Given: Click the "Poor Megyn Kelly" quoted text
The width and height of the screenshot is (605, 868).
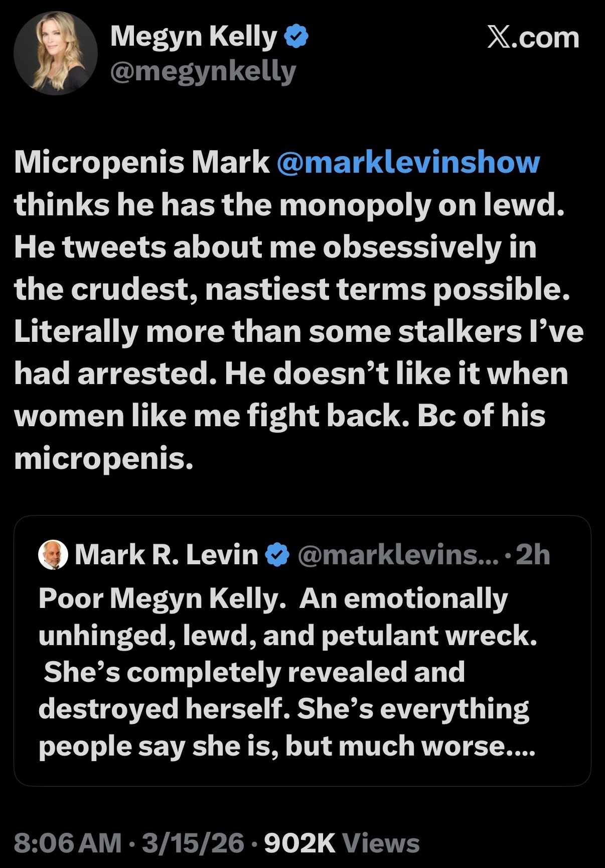Looking at the screenshot, I should pyautogui.click(x=161, y=598).
